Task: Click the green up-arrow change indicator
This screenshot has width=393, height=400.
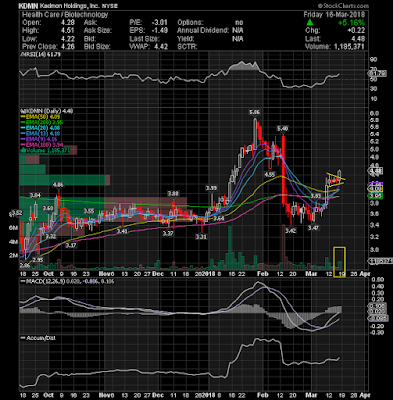Action: click(x=310, y=22)
